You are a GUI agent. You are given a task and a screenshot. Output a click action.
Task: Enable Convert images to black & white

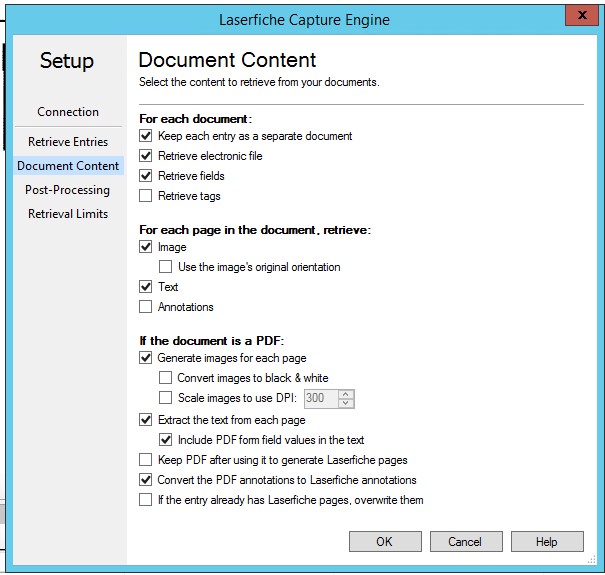click(x=166, y=378)
